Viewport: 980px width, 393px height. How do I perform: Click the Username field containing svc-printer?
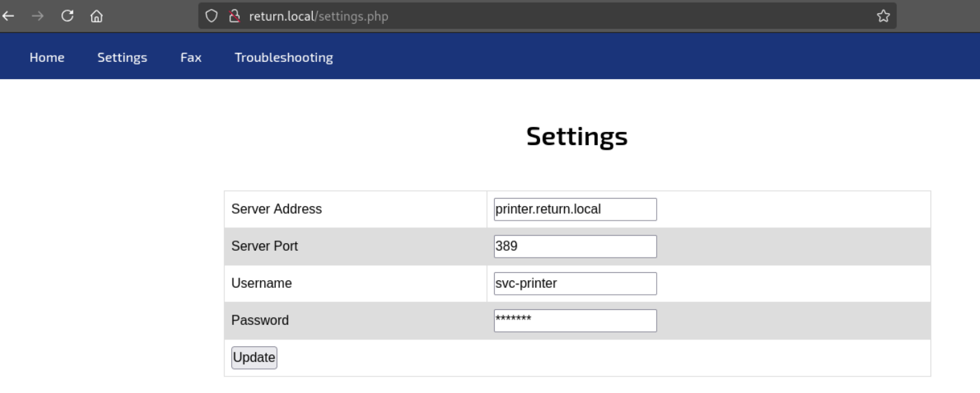point(575,284)
